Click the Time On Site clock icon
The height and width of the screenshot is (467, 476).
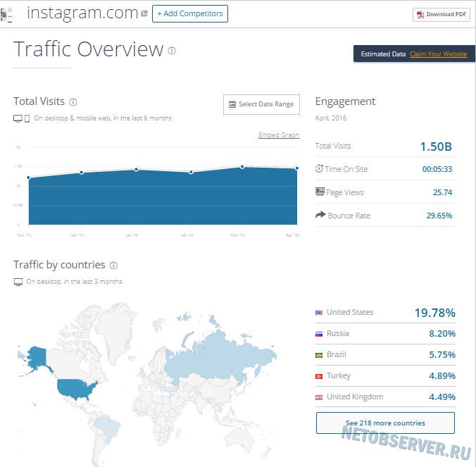pos(319,168)
